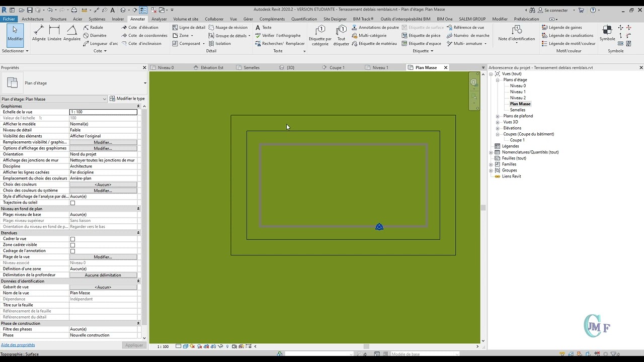Toggle Trajectoire du soleil checkbox
The width and height of the screenshot is (644, 362).
pos(72,203)
